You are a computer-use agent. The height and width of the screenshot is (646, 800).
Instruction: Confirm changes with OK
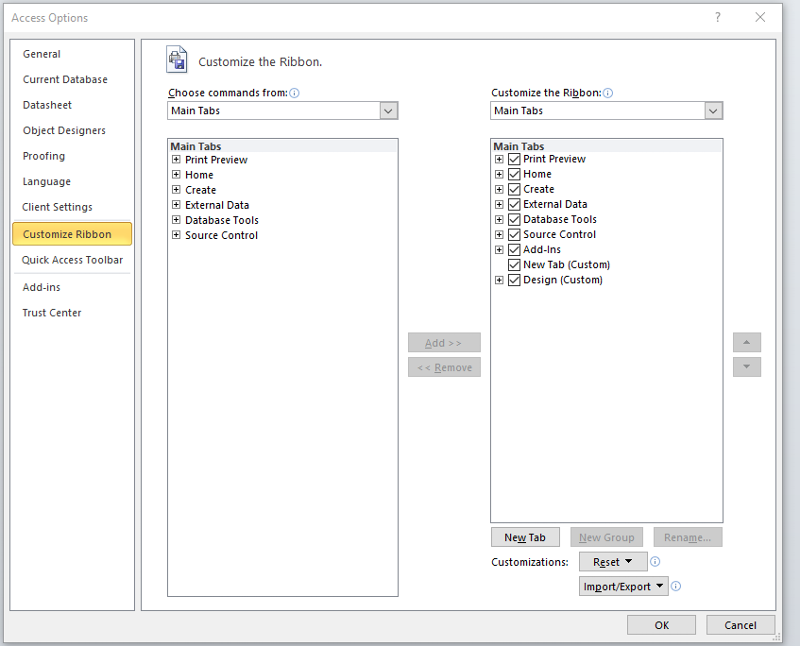tap(661, 624)
